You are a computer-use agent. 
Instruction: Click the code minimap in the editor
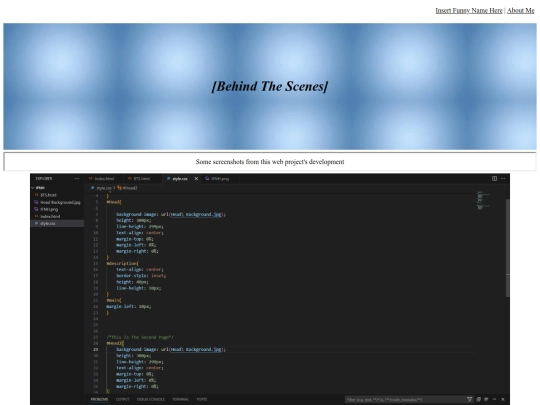click(483, 201)
